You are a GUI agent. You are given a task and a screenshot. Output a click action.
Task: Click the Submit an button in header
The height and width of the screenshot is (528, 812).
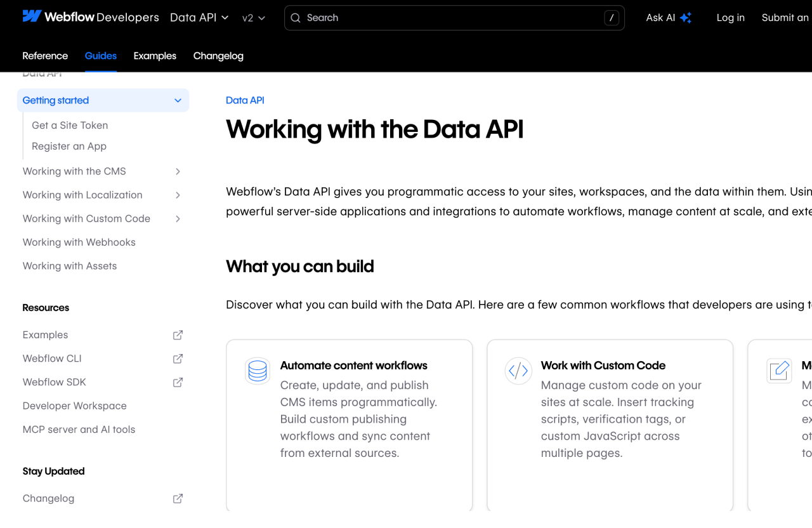click(x=785, y=18)
